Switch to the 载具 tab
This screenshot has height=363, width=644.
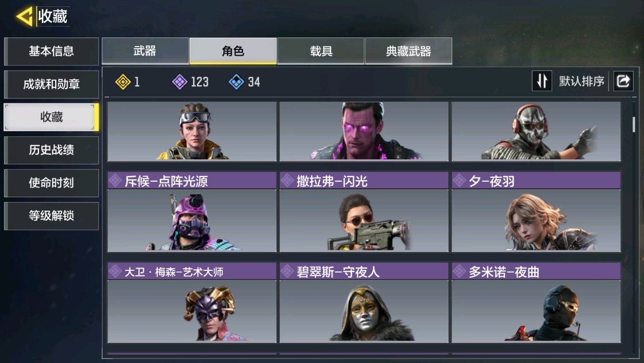pos(321,51)
